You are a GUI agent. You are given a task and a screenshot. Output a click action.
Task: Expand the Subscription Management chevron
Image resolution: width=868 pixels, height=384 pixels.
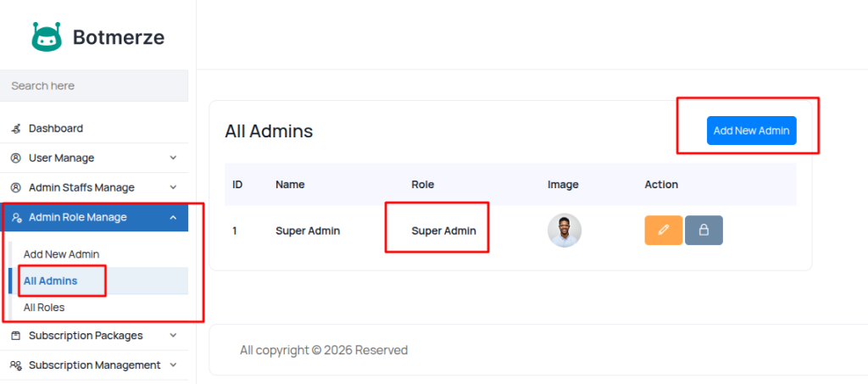[x=173, y=365]
